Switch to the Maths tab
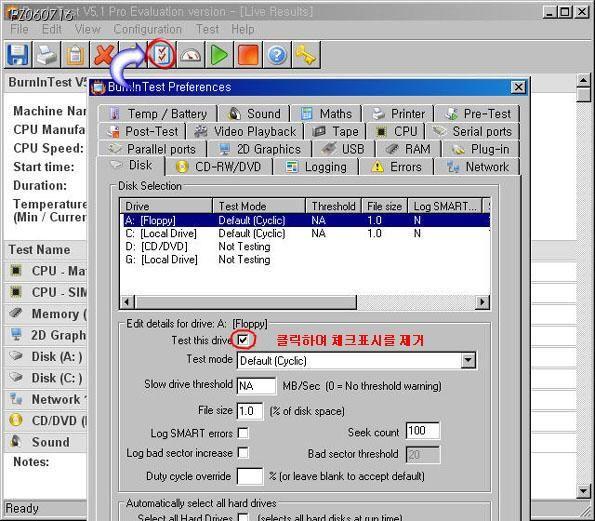The width and height of the screenshot is (595, 521). (326, 113)
